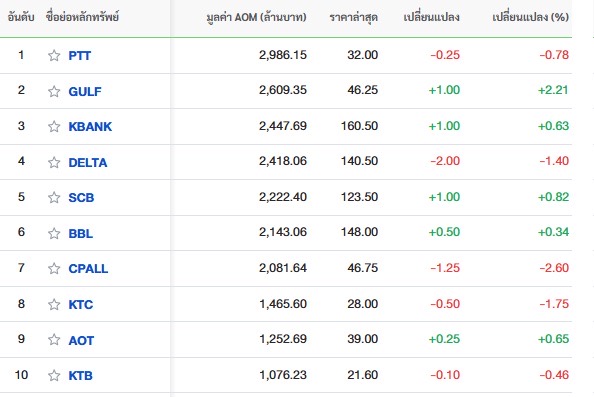Mark SCB with the star icon
Viewport: 594px width, 397px height.
point(54,197)
